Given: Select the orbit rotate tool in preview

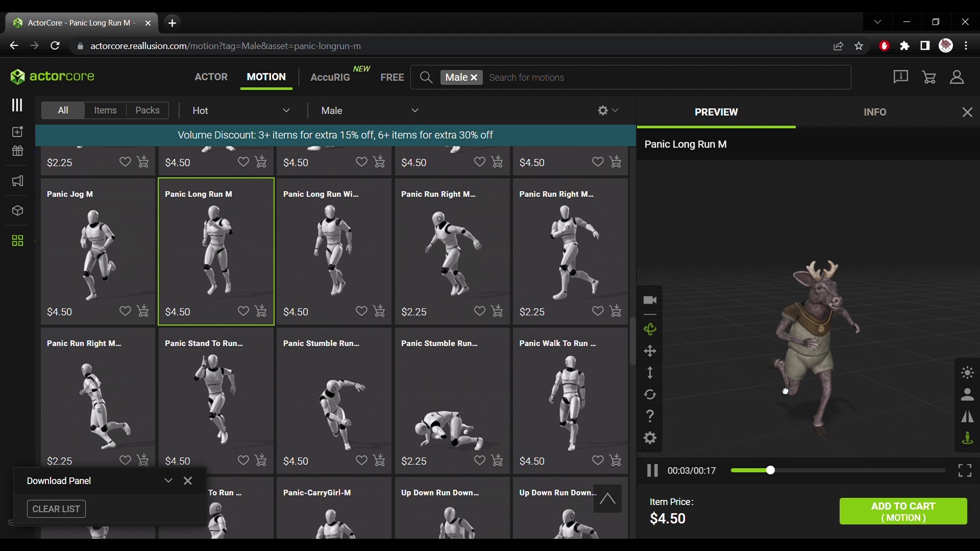Looking at the screenshot, I should pyautogui.click(x=650, y=329).
